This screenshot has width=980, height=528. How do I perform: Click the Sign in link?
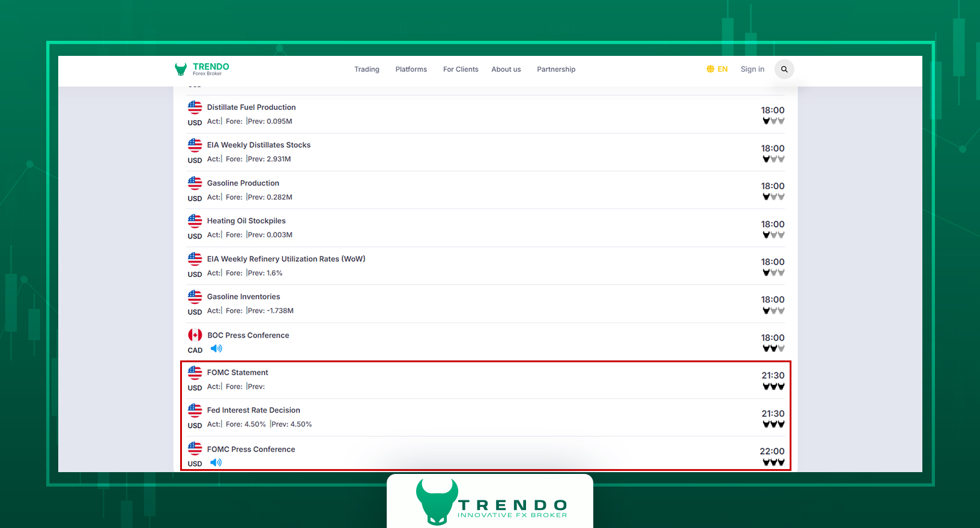752,69
